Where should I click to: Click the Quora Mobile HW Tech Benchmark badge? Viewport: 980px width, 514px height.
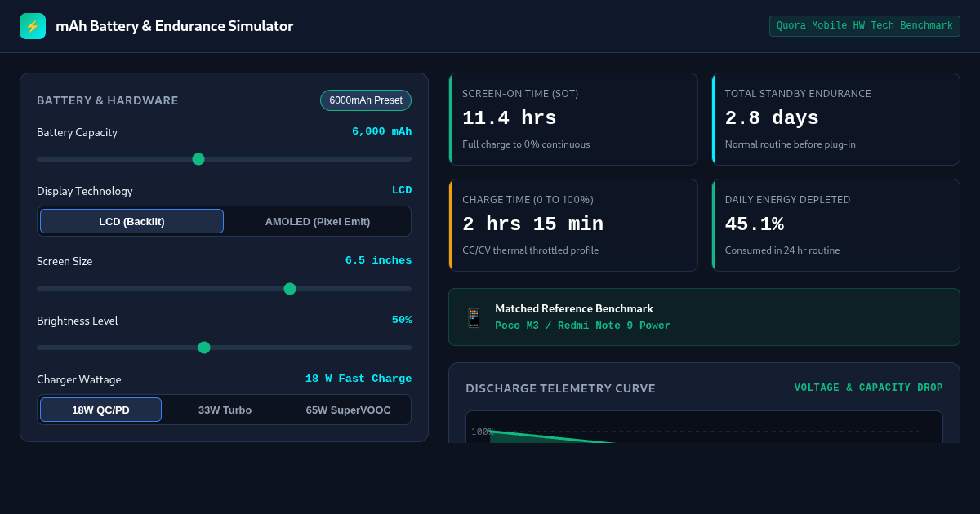[x=865, y=26]
